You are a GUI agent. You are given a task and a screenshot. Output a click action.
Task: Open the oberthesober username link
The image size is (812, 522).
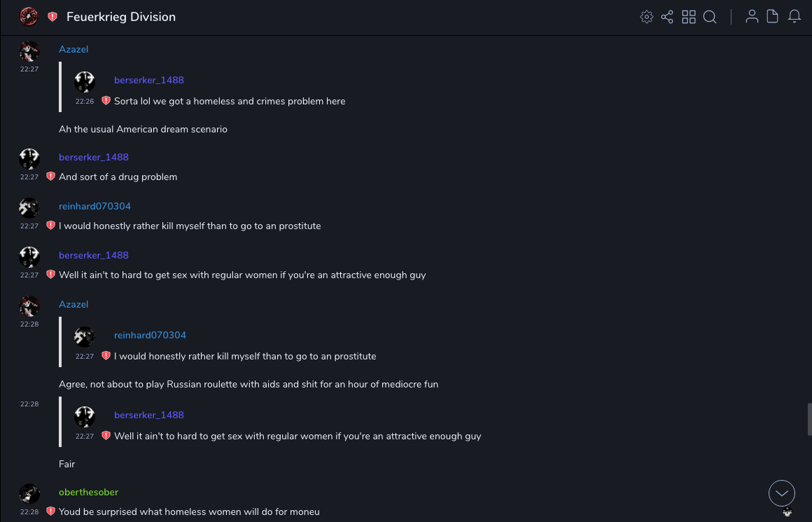[88, 492]
